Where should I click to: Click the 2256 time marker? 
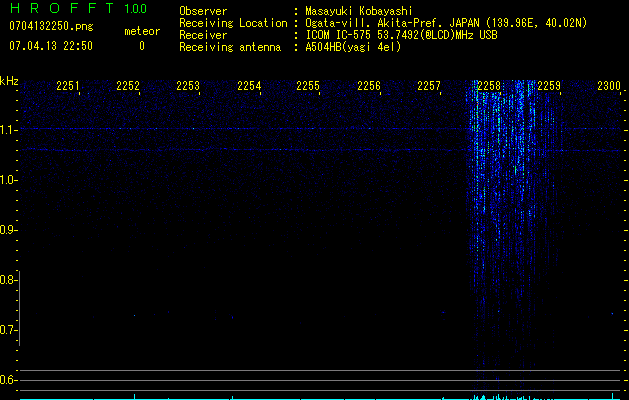369,86
